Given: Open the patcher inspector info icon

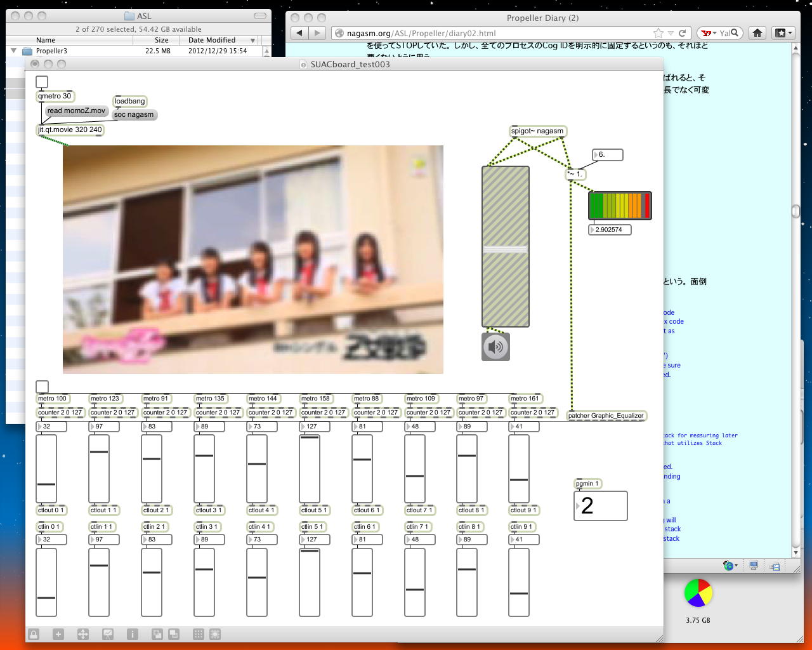Looking at the screenshot, I should (133, 634).
